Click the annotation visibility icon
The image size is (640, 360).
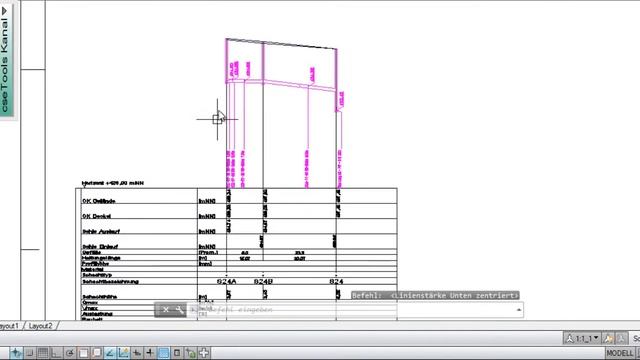click(608, 338)
